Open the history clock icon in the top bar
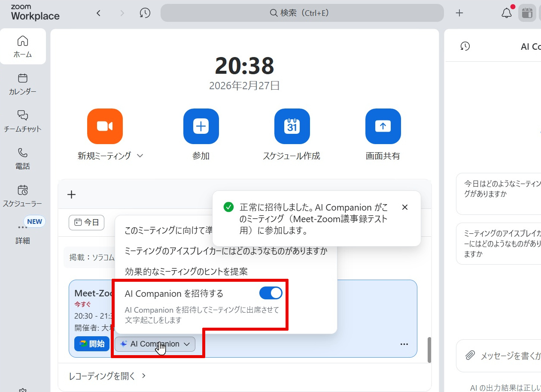The width and height of the screenshot is (541, 392). click(145, 13)
